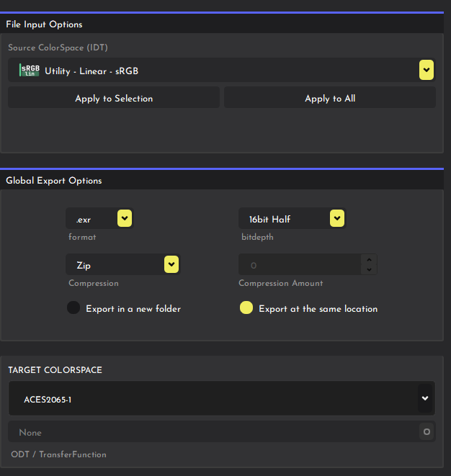Open the 16bit Half bitdepth dropdown
This screenshot has width=451, height=476.
(336, 218)
